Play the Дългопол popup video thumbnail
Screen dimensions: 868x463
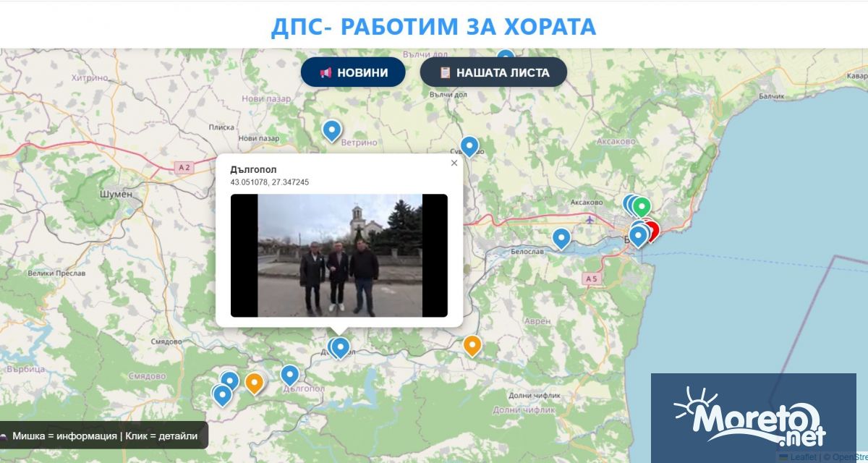click(x=339, y=255)
